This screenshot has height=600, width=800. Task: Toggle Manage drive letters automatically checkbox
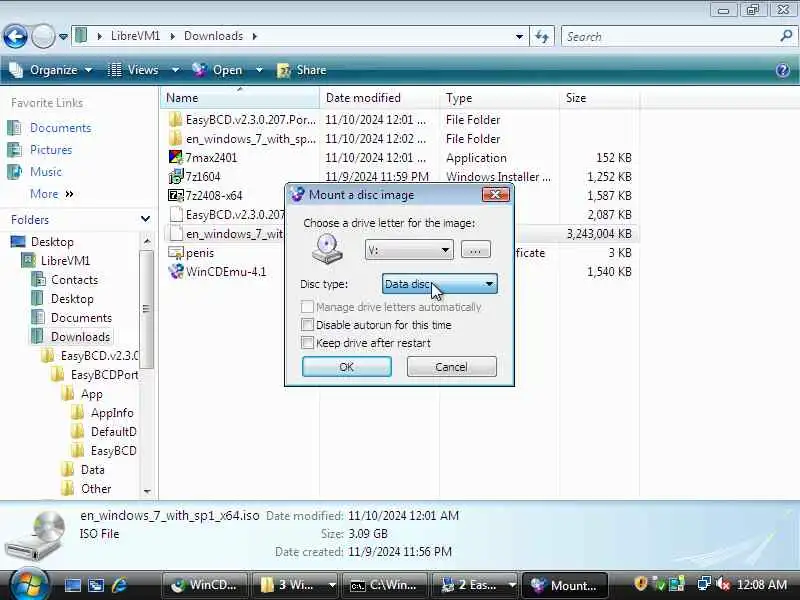[x=307, y=307]
